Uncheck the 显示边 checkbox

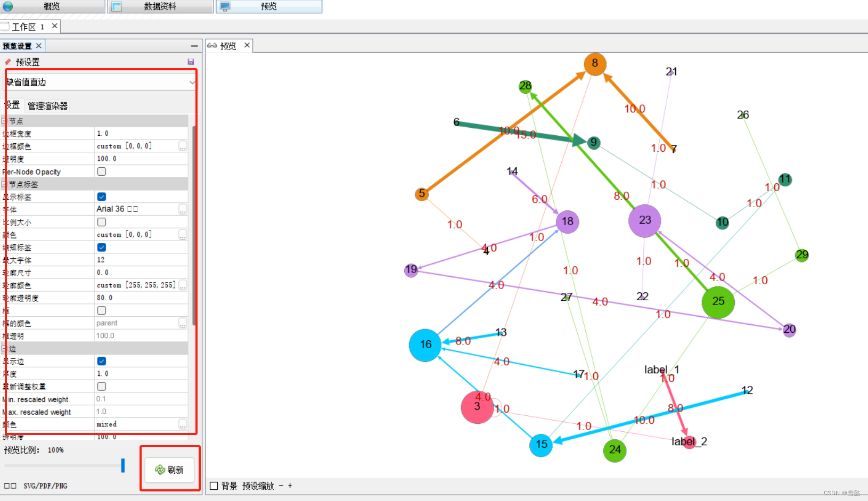[102, 361]
